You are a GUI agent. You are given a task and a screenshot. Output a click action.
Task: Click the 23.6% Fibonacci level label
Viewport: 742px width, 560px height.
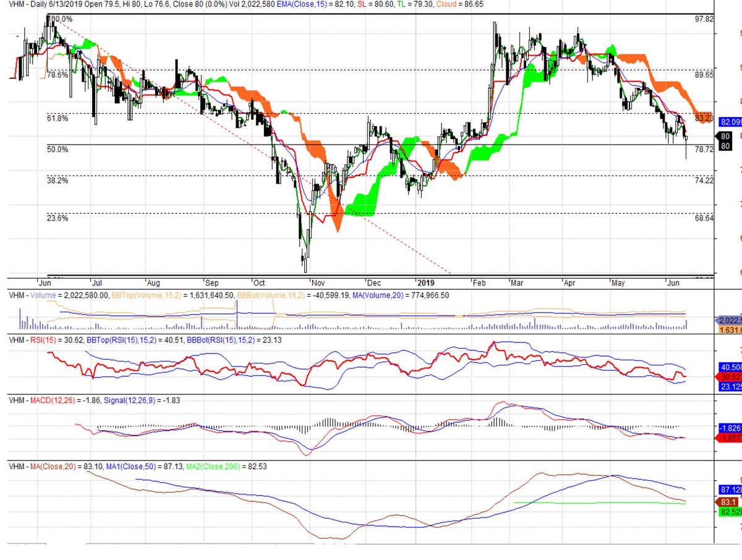[x=58, y=218]
